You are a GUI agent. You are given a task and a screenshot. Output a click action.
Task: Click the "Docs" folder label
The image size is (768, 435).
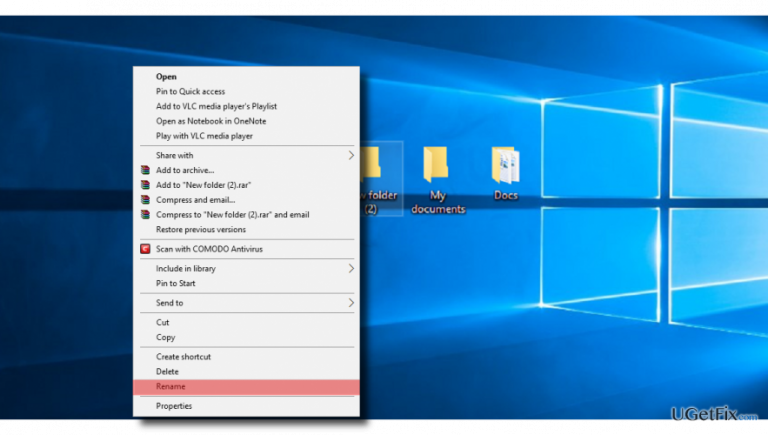point(506,195)
